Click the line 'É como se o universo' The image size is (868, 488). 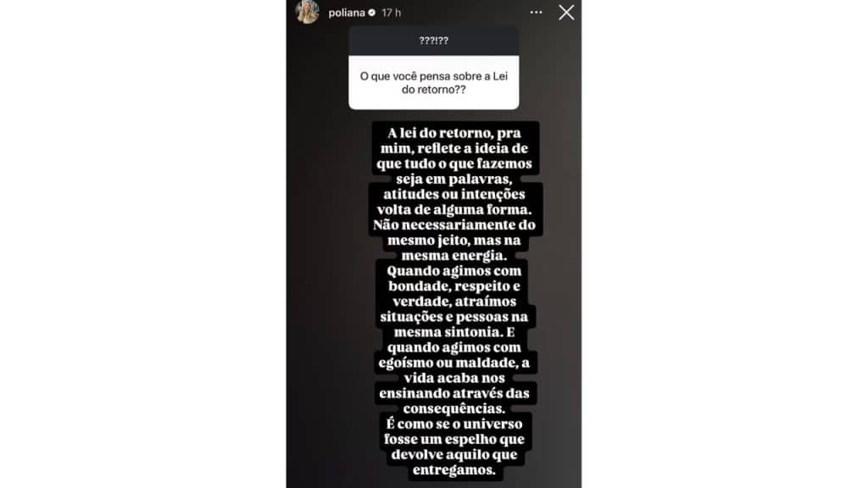click(454, 424)
